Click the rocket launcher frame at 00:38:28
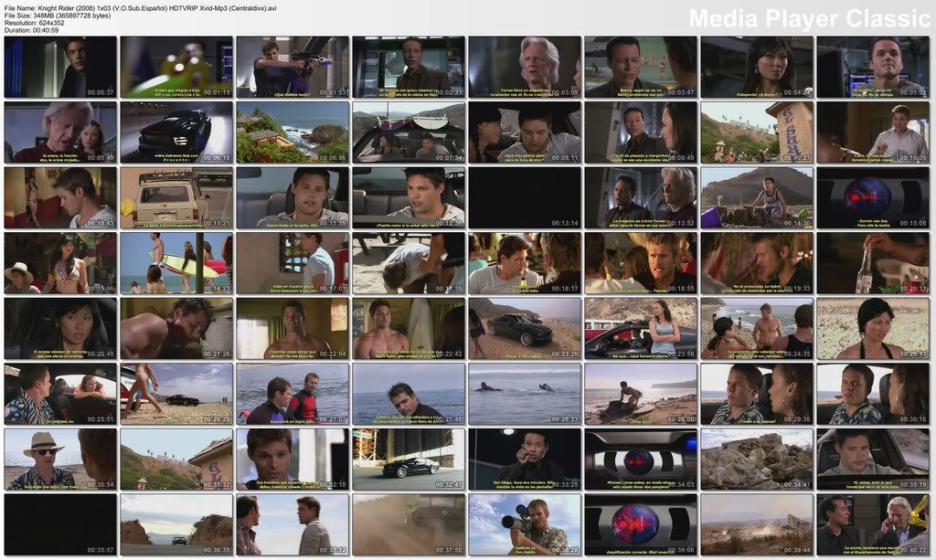This screenshot has width=936, height=560. [x=524, y=524]
